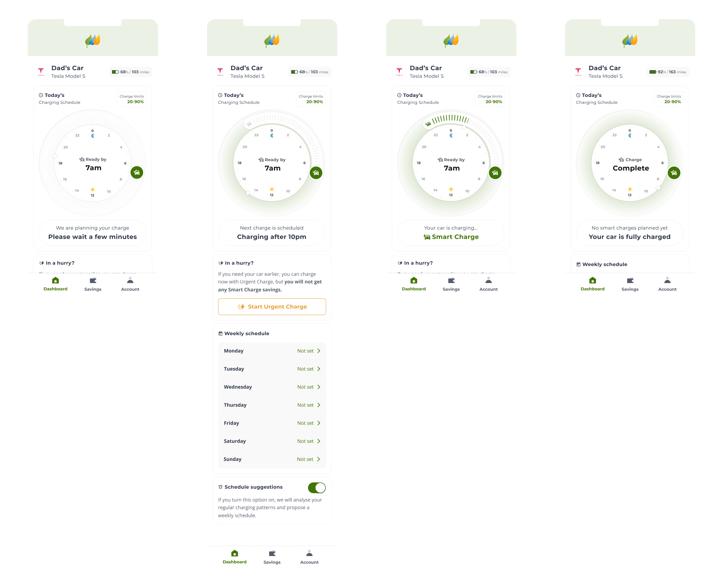Enable the Schedule suggestions toggle
723x588 pixels.
(x=317, y=487)
